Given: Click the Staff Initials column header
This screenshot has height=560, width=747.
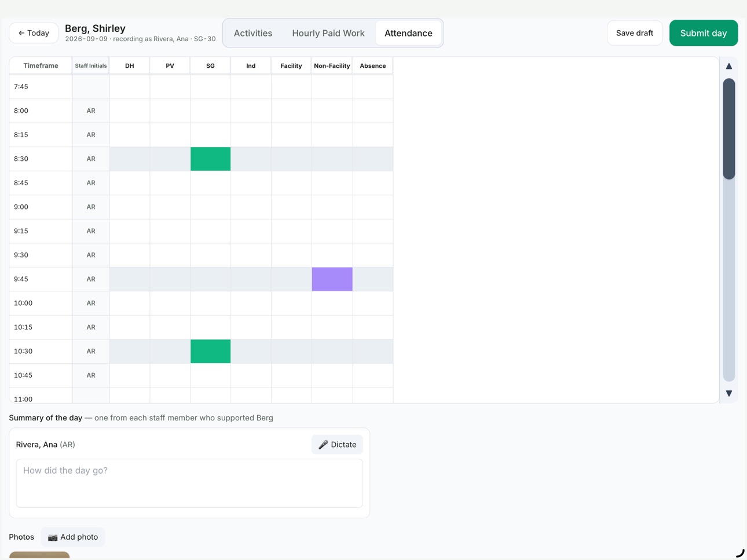Looking at the screenshot, I should coord(91,66).
